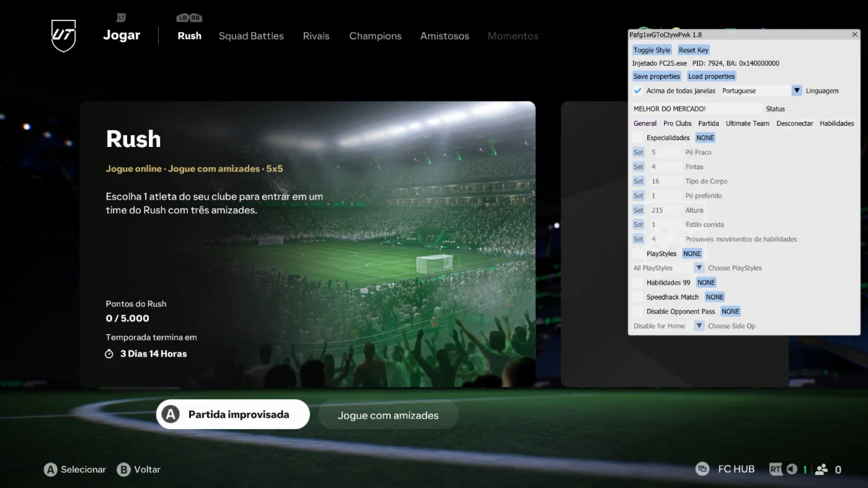The height and width of the screenshot is (488, 868).
Task: Select the Rush tab in game menu
Action: click(x=189, y=36)
